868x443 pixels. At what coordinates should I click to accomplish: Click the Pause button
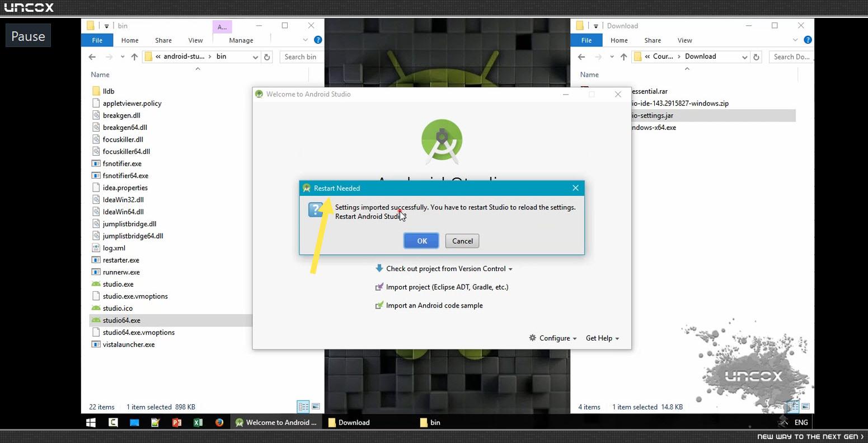pos(28,36)
